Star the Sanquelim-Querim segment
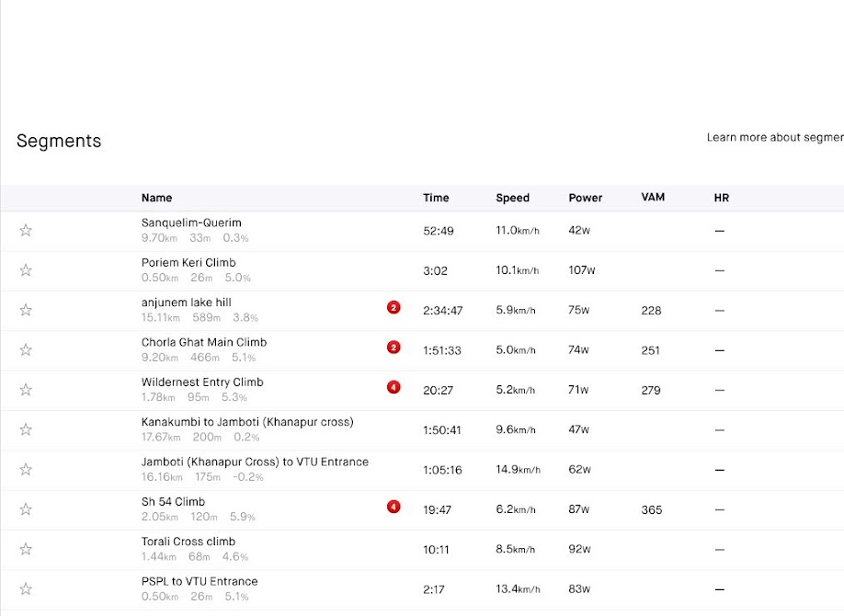The image size is (844, 616). 26,231
